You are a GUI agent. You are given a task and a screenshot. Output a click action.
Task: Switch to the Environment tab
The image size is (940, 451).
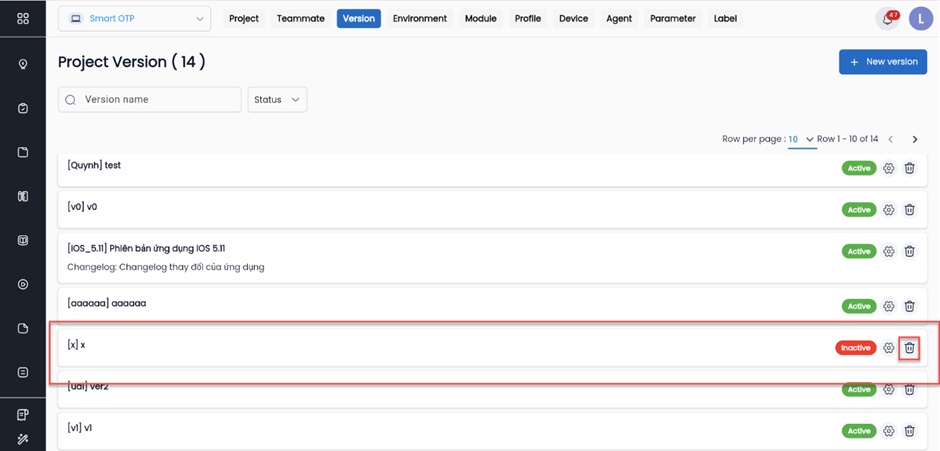tap(419, 19)
